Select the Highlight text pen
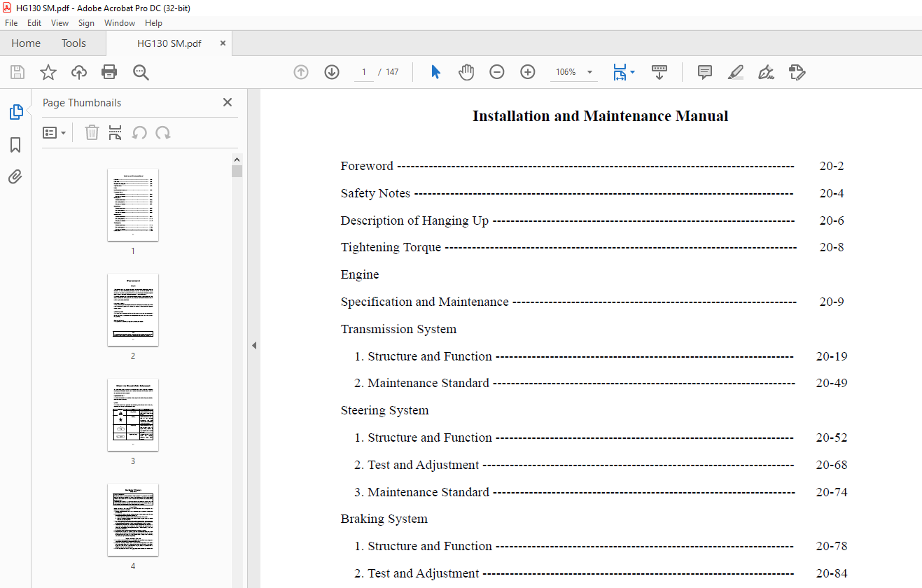Screen dimensions: 922x588 click(736, 72)
